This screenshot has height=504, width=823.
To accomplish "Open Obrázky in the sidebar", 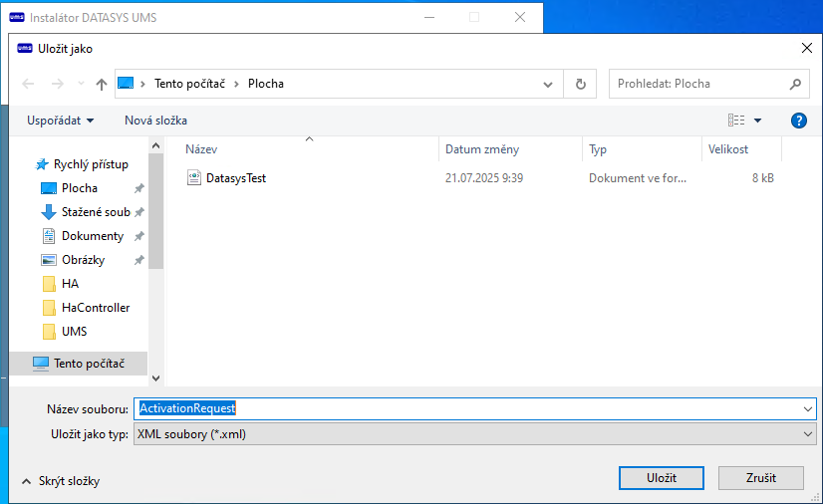I will click(x=83, y=260).
